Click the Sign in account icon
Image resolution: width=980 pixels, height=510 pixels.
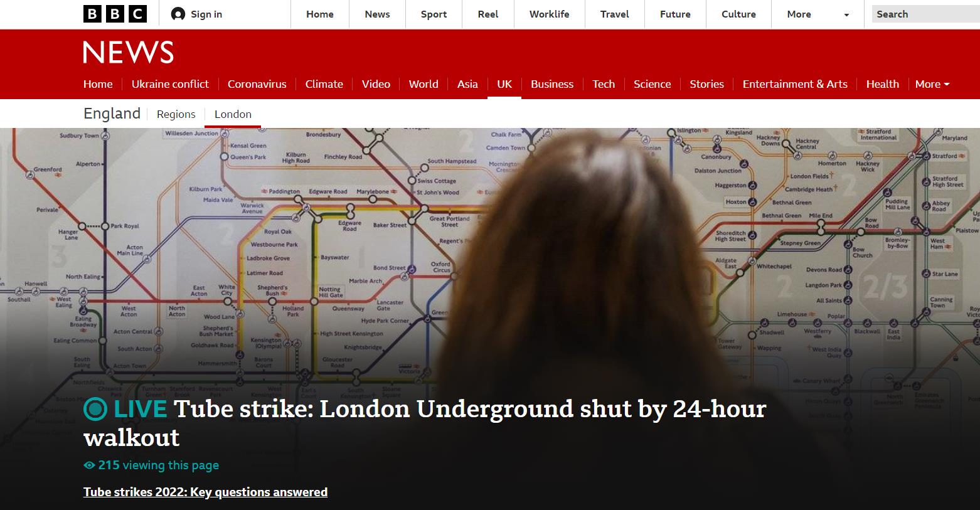(178, 14)
